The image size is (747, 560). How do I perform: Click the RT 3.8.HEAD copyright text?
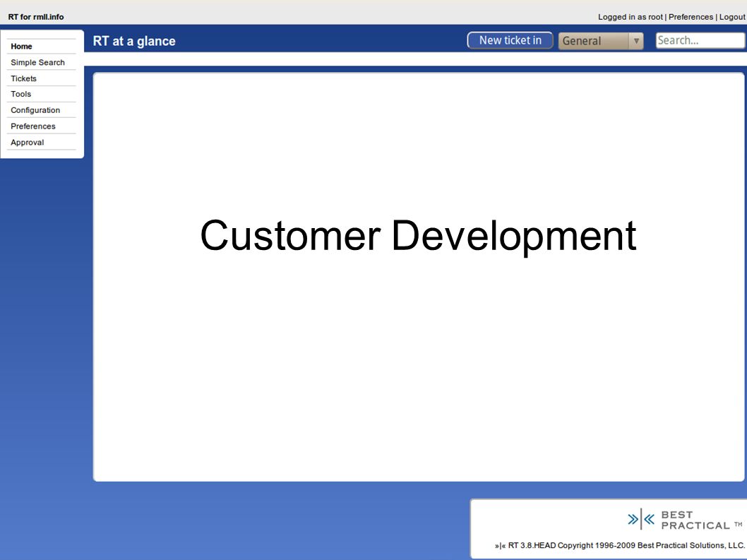(x=620, y=546)
